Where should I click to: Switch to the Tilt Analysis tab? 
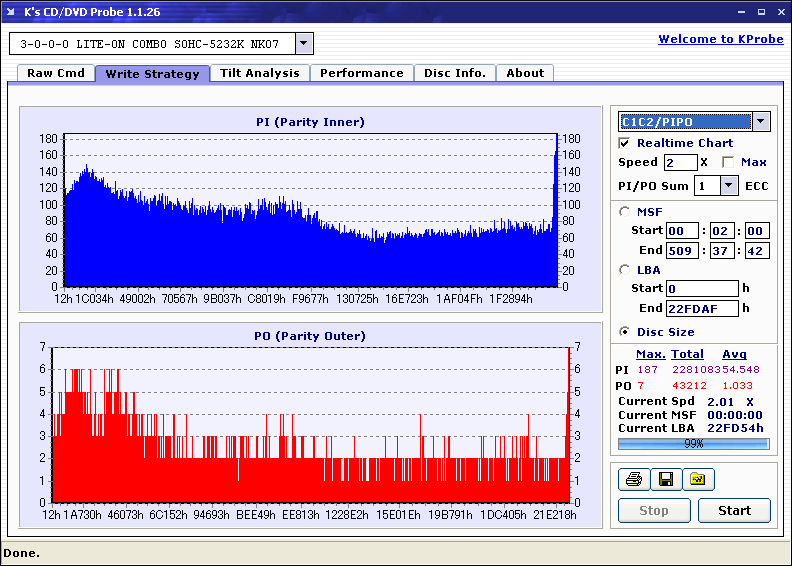click(260, 73)
